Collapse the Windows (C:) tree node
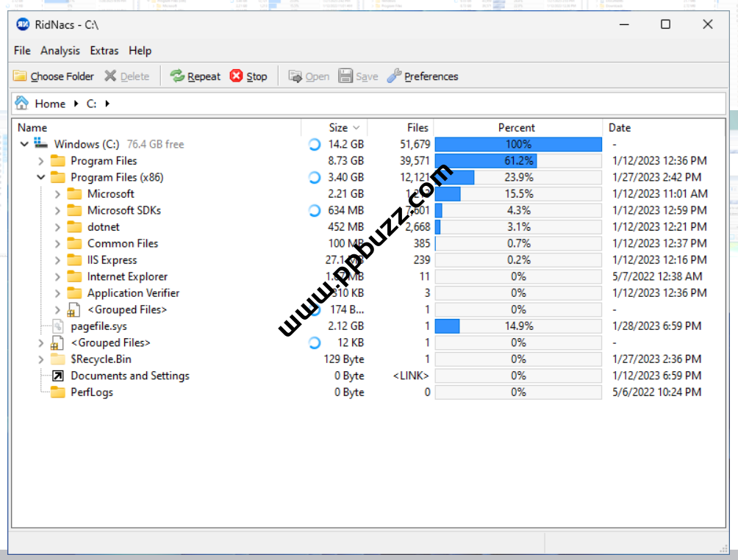 [24, 145]
